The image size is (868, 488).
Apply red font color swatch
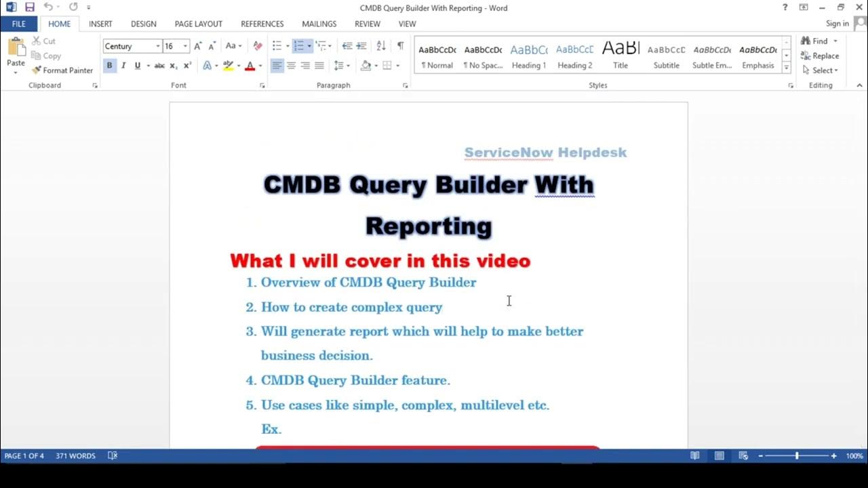click(250, 66)
